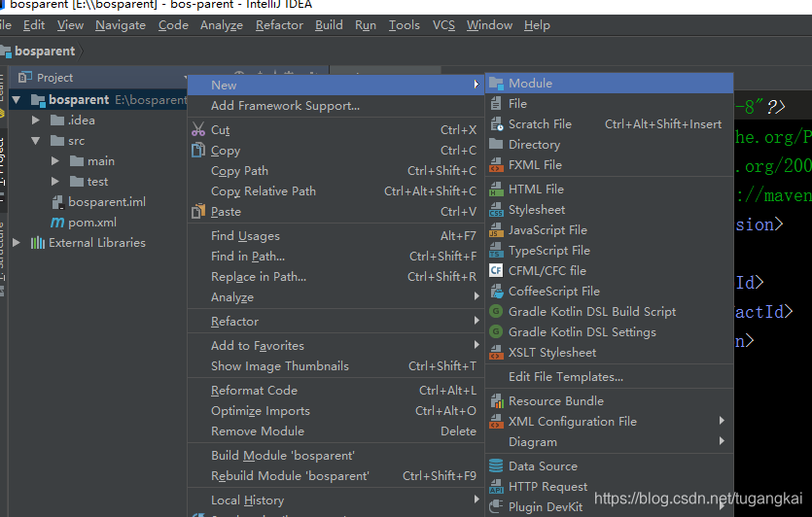812x517 pixels.
Task: Click the HTML File icon
Action: point(496,190)
